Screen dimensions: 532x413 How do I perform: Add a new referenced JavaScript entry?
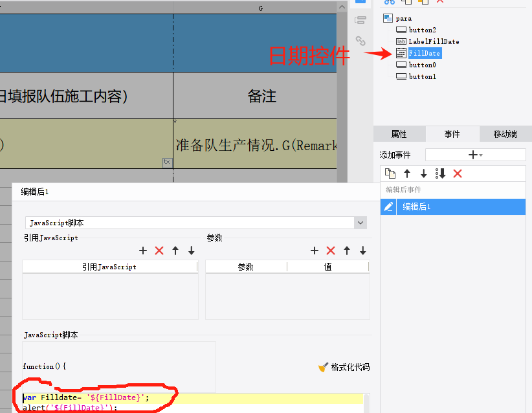point(143,251)
